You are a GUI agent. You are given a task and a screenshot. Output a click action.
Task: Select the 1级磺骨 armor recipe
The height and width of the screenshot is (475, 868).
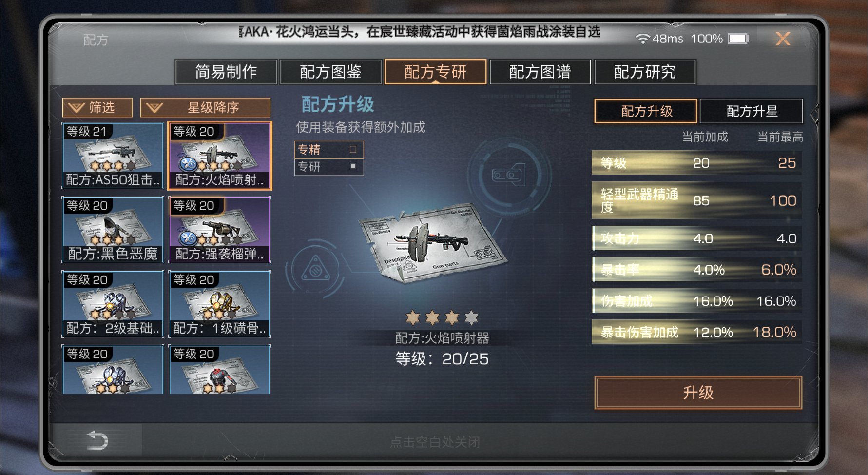[x=219, y=304]
